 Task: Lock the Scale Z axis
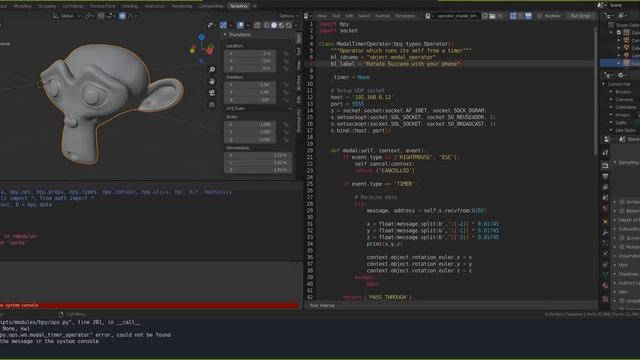point(286,139)
